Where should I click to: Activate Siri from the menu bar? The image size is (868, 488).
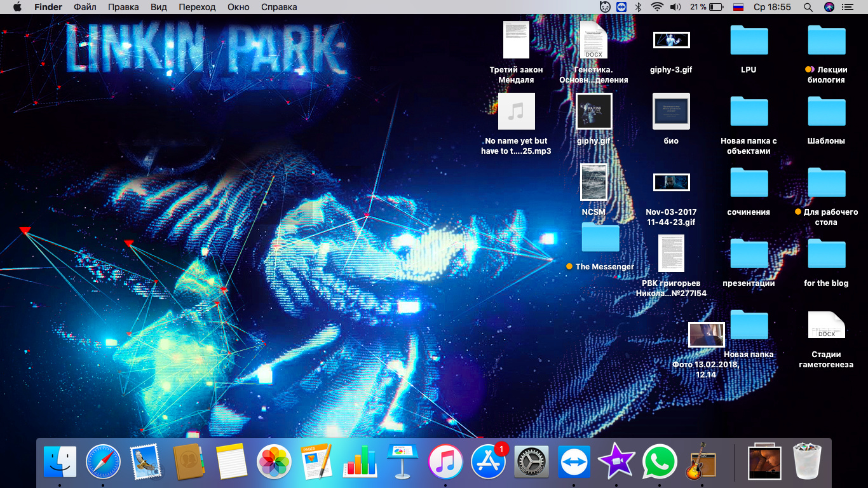[x=829, y=7]
